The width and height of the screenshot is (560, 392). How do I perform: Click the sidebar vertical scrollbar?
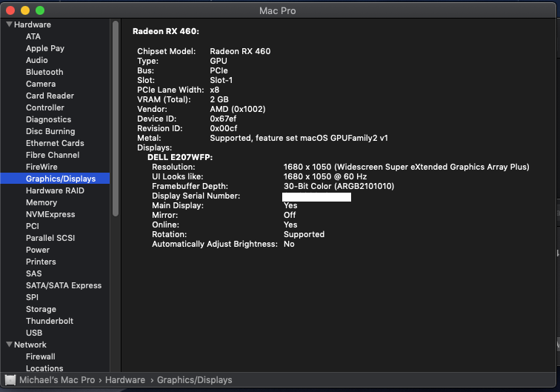point(116,119)
